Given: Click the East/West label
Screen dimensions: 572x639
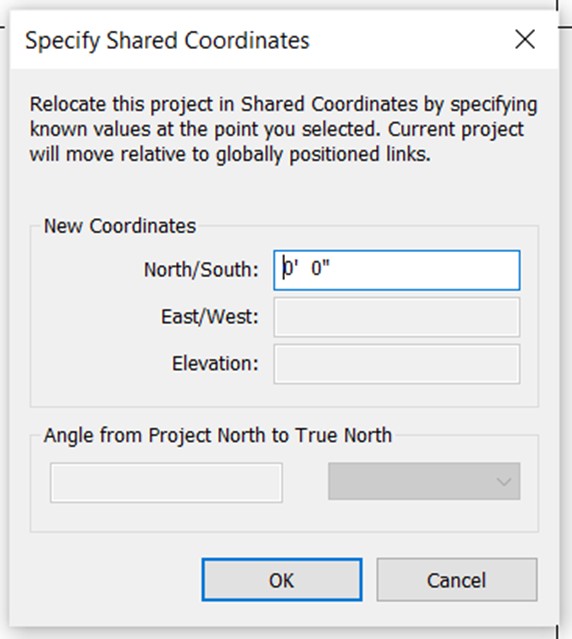Looking at the screenshot, I should pos(210,317).
